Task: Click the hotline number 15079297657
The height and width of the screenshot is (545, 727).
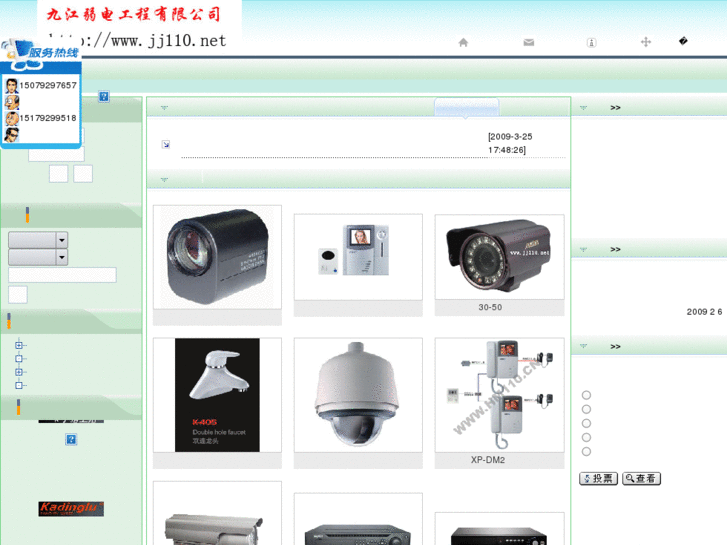Action: [x=48, y=85]
